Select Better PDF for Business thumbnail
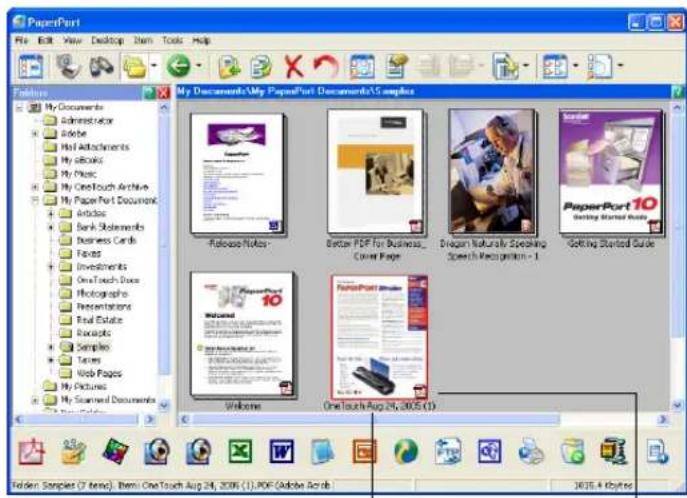The height and width of the screenshot is (498, 687). point(376,171)
